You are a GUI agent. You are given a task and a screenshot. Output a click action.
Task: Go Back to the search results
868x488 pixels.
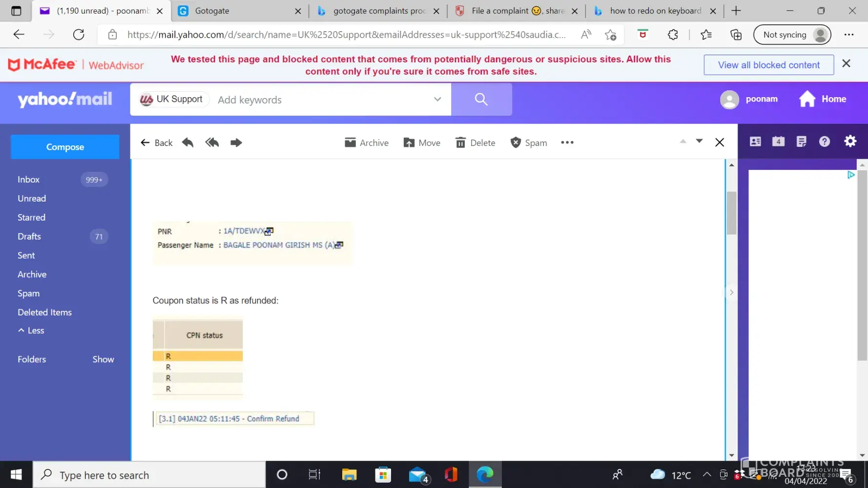click(157, 142)
